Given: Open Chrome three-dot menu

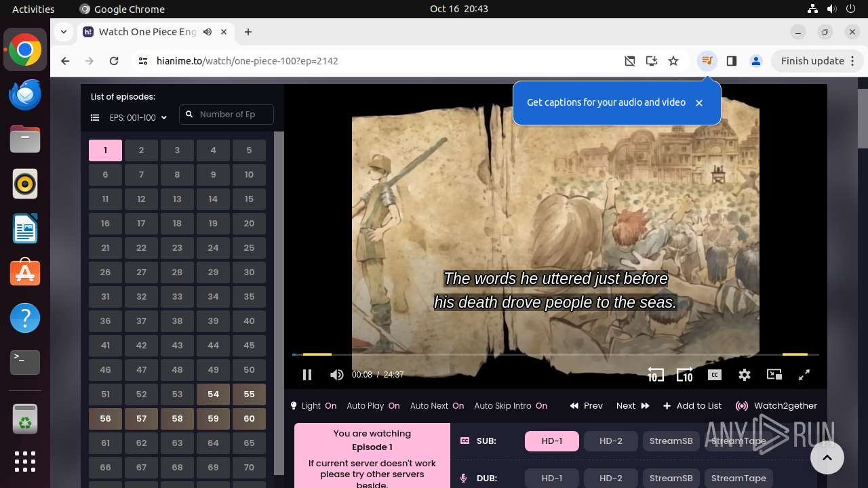Looking at the screenshot, I should 853,61.
